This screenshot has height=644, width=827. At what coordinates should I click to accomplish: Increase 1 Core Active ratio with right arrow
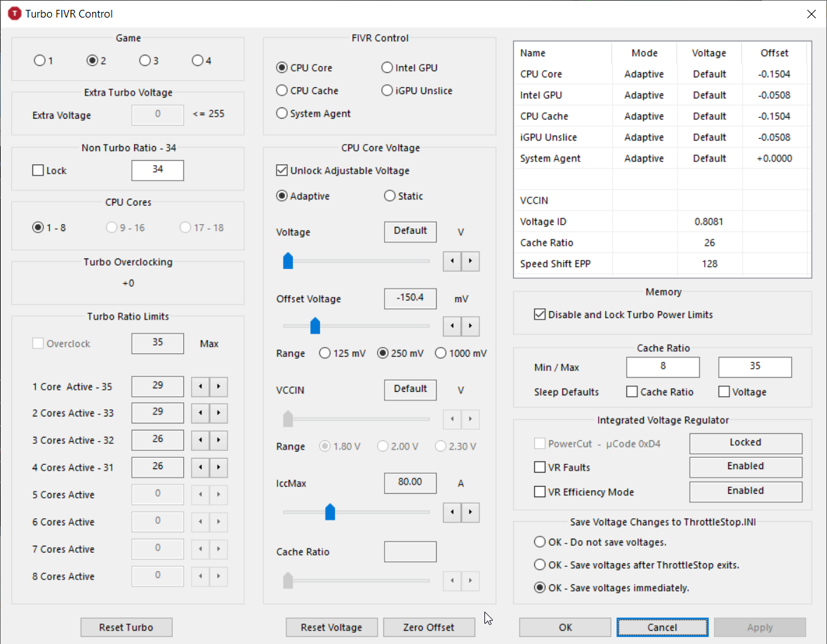219,386
